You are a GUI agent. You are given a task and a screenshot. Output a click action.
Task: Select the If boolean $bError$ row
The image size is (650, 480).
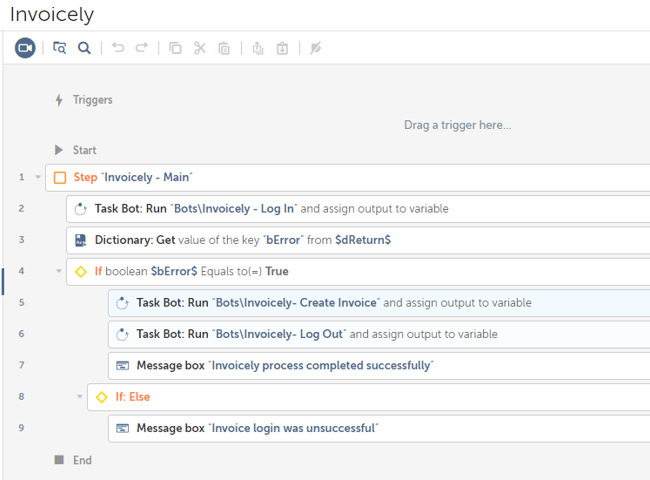[x=358, y=272]
